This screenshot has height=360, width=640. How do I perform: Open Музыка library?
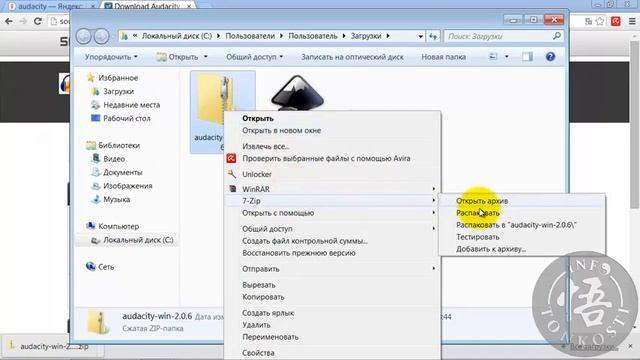click(116, 199)
